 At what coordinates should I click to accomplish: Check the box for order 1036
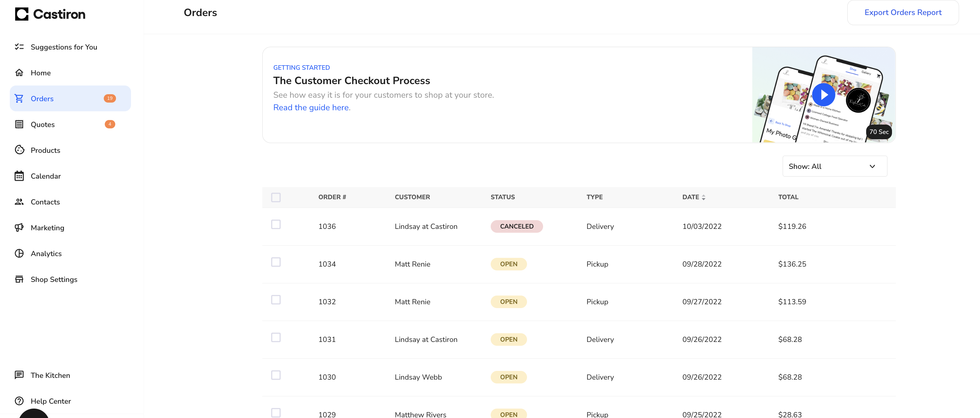[x=276, y=224]
